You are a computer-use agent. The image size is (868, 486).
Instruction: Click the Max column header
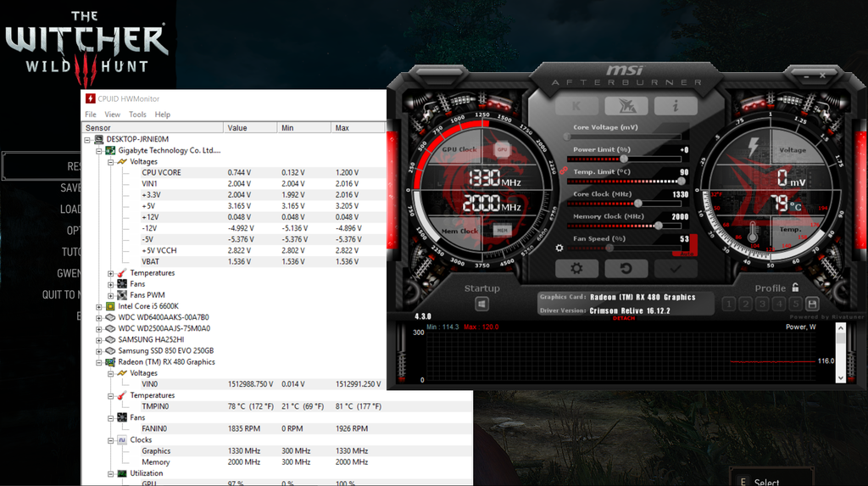(x=359, y=127)
